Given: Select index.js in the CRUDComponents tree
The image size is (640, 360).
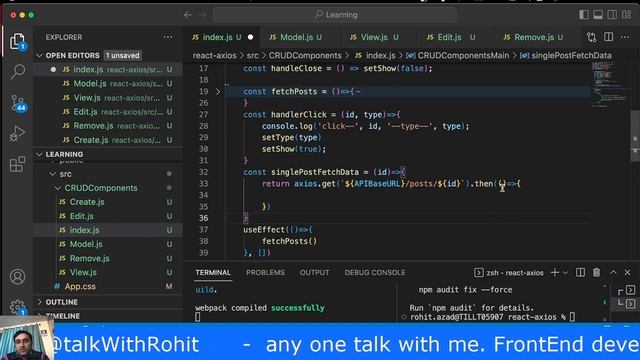Looking at the screenshot, I should tap(84, 230).
